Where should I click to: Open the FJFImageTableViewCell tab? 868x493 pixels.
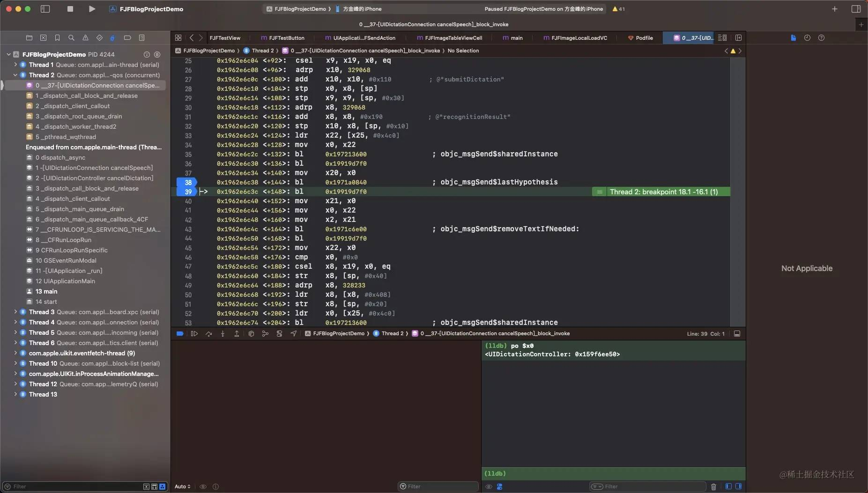click(449, 38)
